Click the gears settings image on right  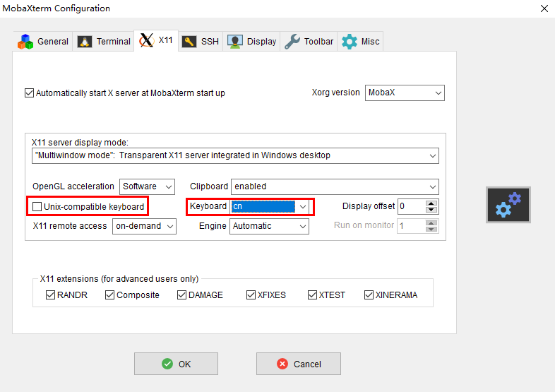coord(508,205)
